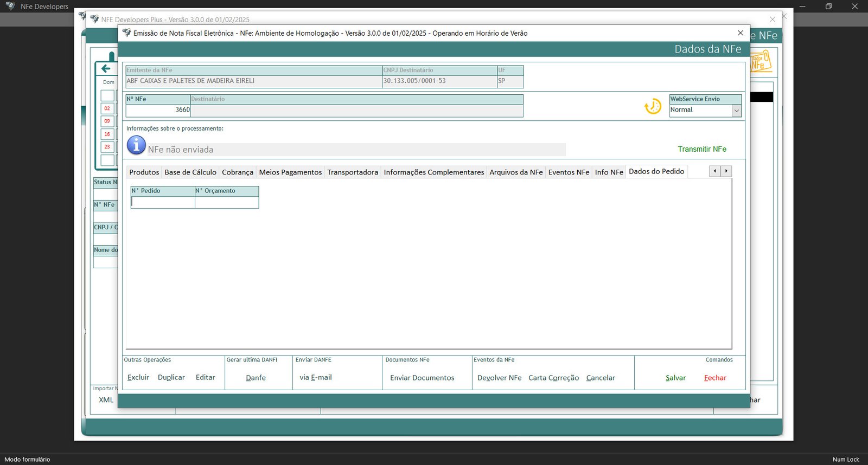Viewport: 868px width, 465px height.
Task: Select the Informações Complementares tab
Action: point(433,172)
